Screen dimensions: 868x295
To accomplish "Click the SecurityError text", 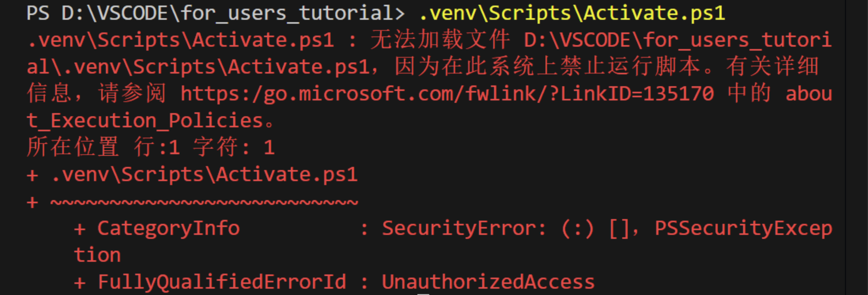I will (463, 229).
